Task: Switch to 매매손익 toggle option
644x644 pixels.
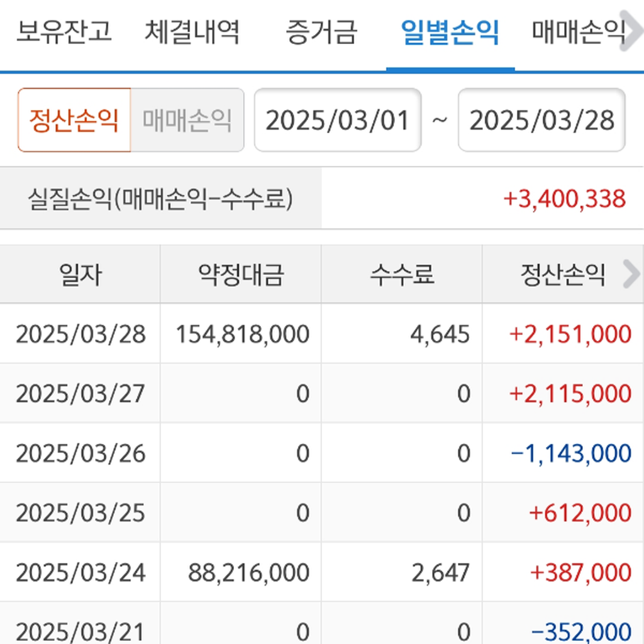Action: point(187,120)
